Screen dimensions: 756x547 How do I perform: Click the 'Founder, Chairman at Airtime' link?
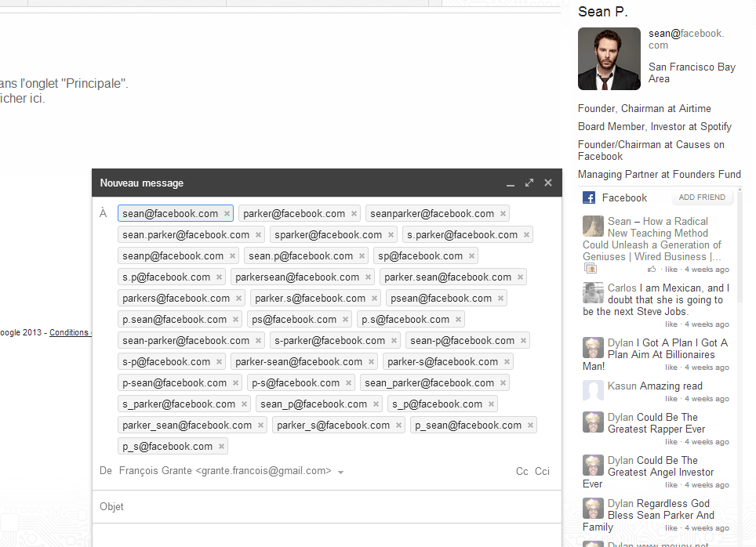(x=644, y=108)
